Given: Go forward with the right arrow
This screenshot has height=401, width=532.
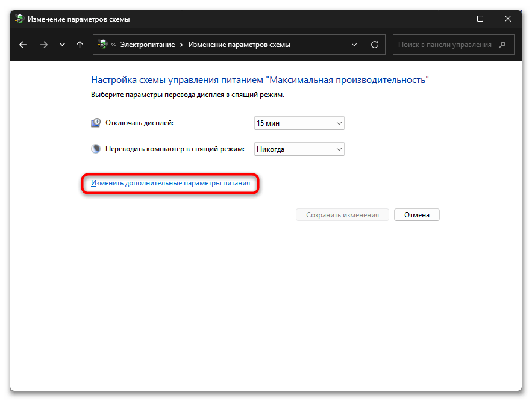Looking at the screenshot, I should click(44, 45).
